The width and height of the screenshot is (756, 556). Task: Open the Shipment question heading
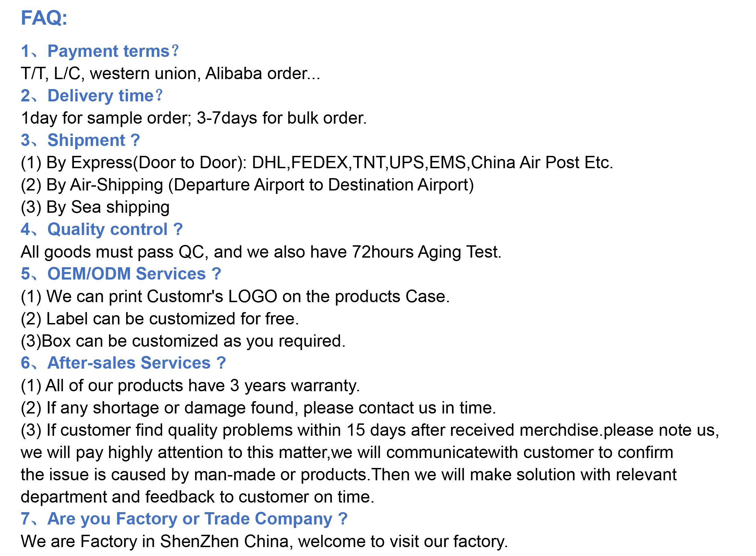[81, 140]
